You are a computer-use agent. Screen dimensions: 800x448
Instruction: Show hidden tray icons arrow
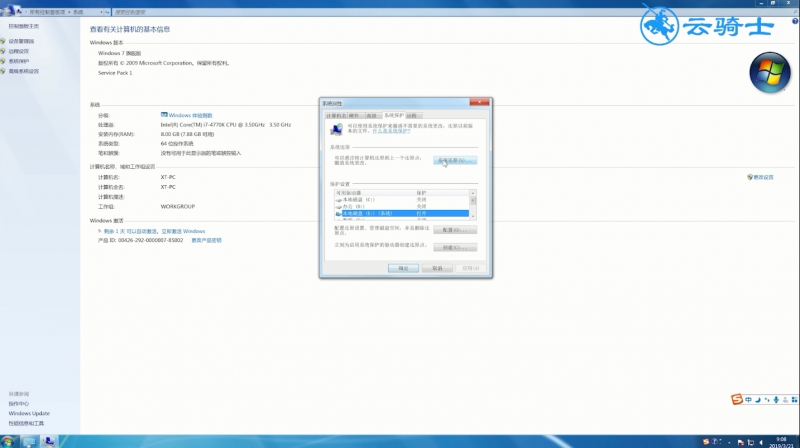[x=729, y=442]
